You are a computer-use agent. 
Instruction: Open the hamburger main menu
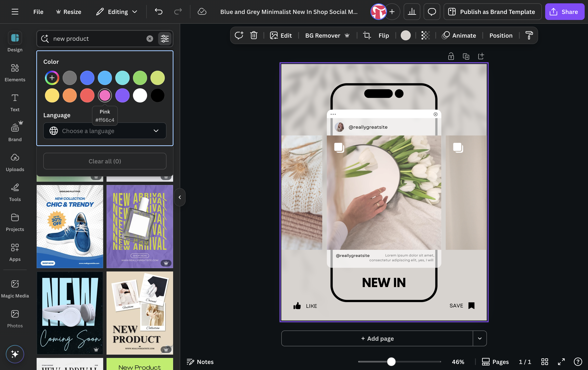pyautogui.click(x=15, y=12)
